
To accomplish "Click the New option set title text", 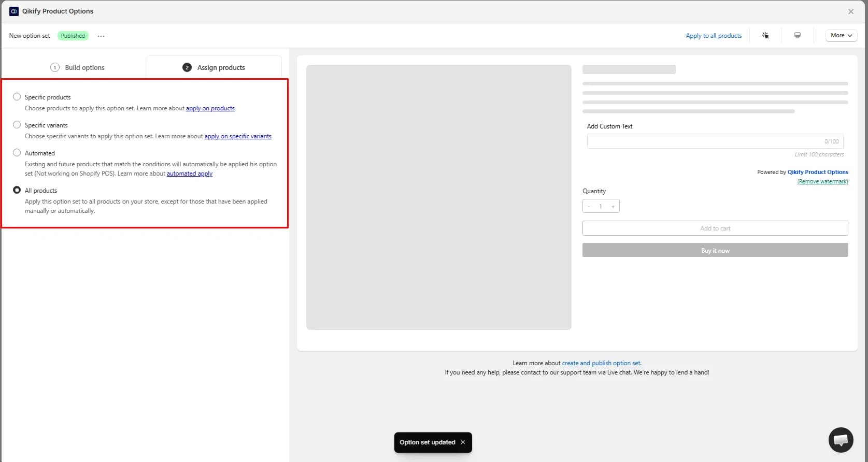I will pos(30,36).
